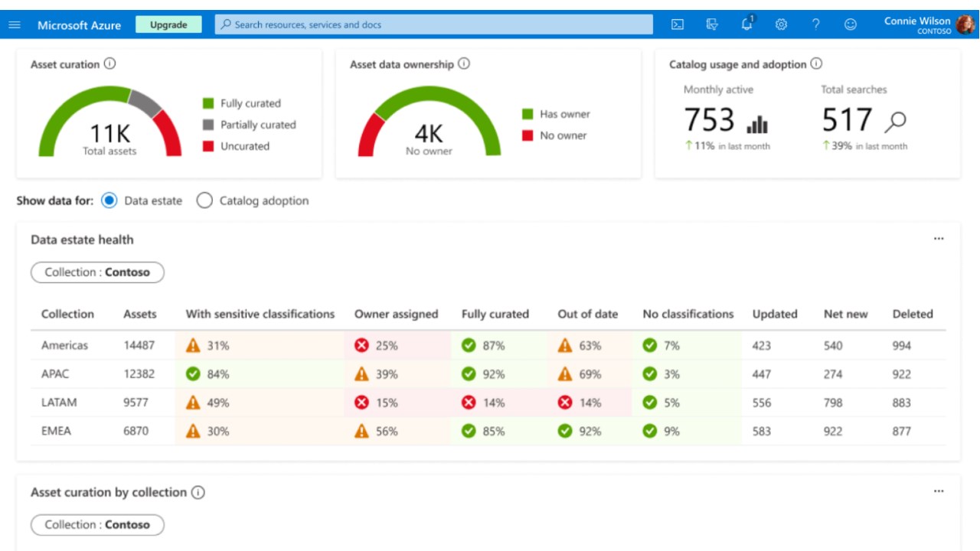Click the bar chart icon by 753
980x551 pixels.
click(757, 124)
